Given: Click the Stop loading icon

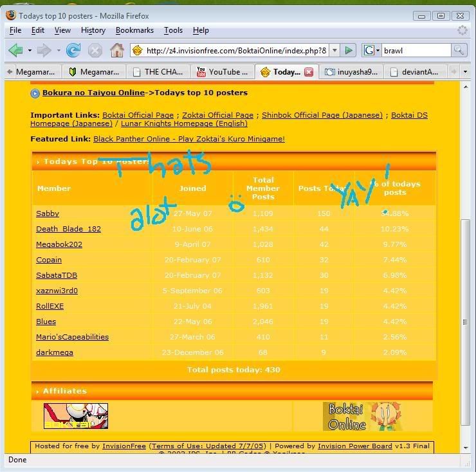Looking at the screenshot, I should (x=95, y=50).
